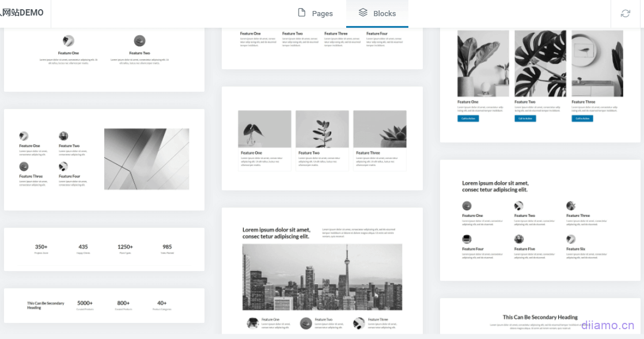644x339 pixels.
Task: Click the round wall clock image above Feature Three
Action: pos(597,63)
